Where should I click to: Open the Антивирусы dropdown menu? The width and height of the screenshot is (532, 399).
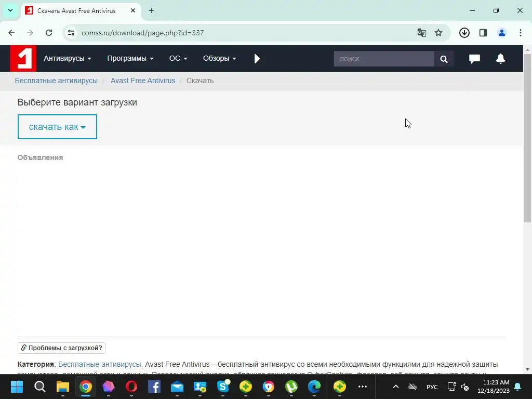(67, 58)
